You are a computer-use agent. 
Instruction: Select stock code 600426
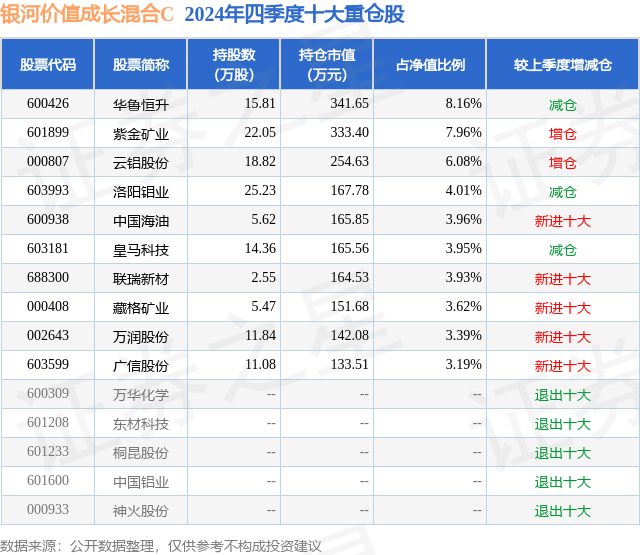(48, 104)
